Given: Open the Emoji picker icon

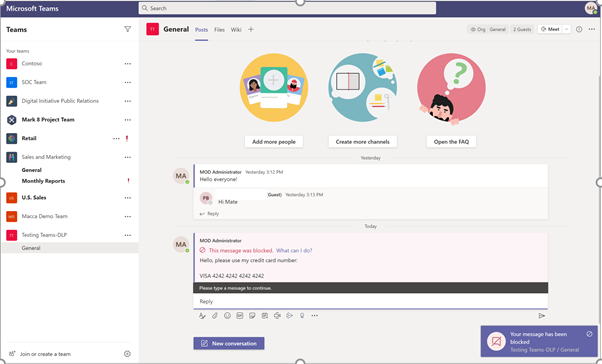Looking at the screenshot, I should click(227, 316).
